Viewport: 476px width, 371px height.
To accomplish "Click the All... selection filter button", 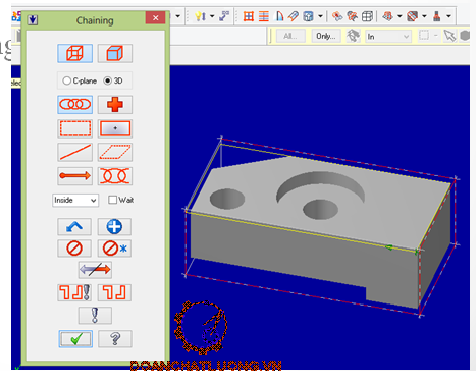I will [x=290, y=36].
